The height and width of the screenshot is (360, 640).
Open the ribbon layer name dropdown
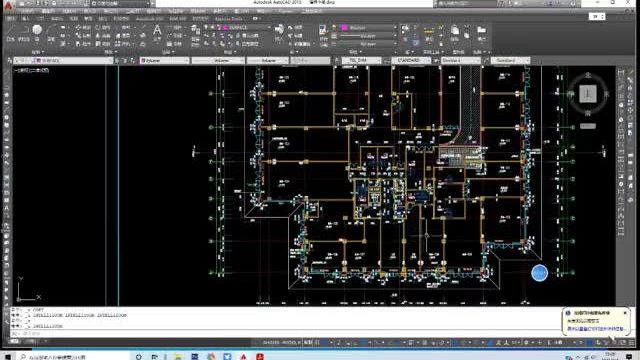[x=245, y=27]
